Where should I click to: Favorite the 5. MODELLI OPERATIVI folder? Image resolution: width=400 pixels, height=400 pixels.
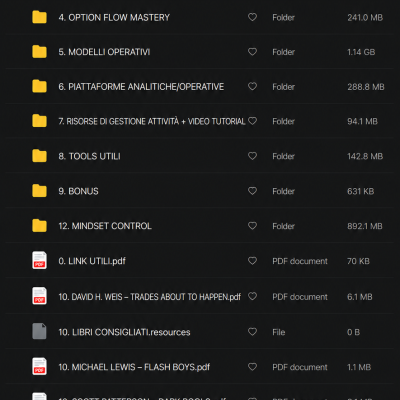pyautogui.click(x=252, y=52)
